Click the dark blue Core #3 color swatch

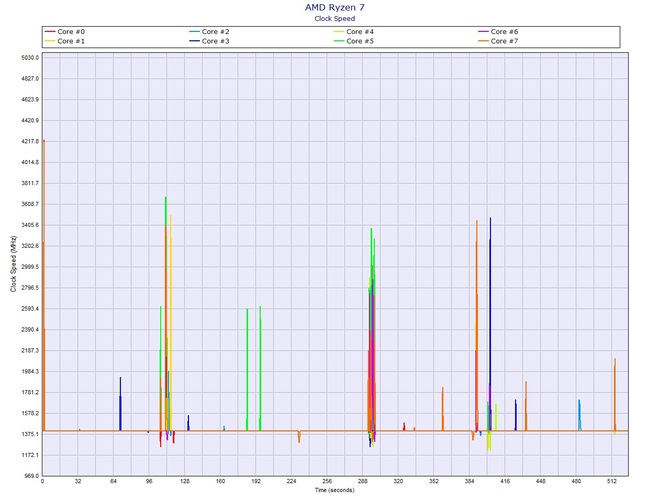coord(194,41)
